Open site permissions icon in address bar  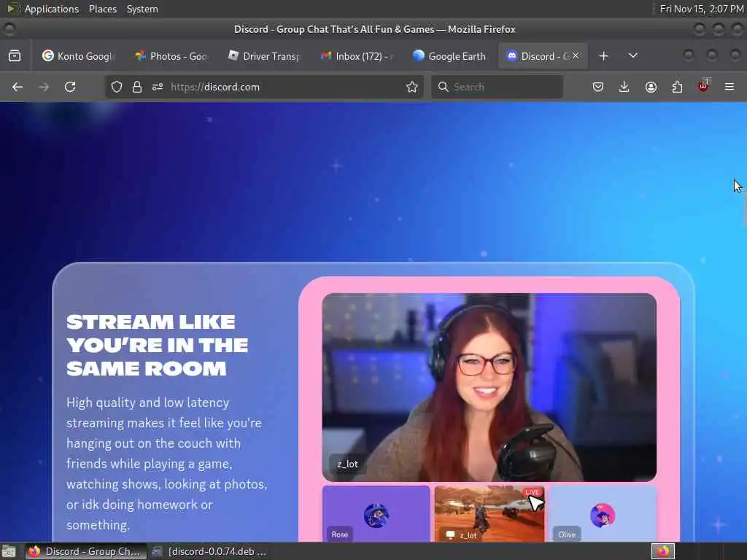(158, 87)
